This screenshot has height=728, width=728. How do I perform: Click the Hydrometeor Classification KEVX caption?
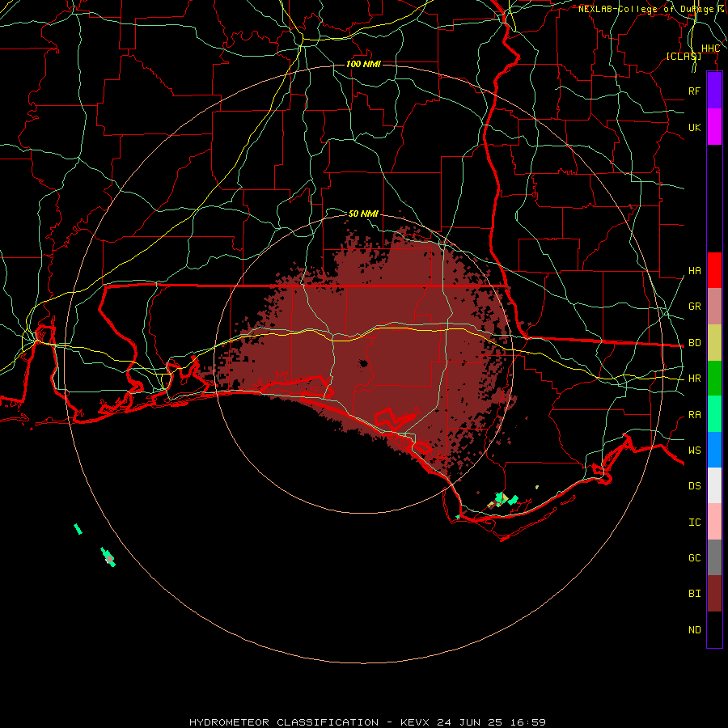pyautogui.click(x=367, y=722)
